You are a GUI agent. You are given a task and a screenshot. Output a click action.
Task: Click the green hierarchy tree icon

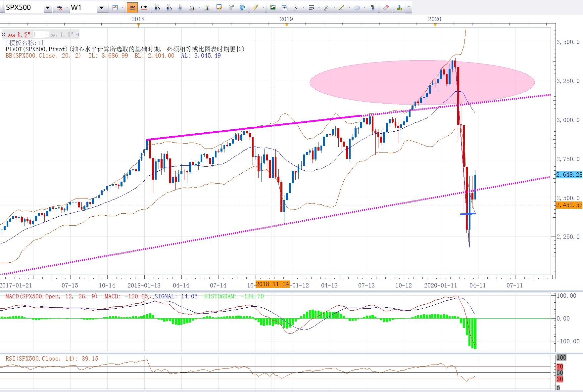pyautogui.click(x=399, y=7)
